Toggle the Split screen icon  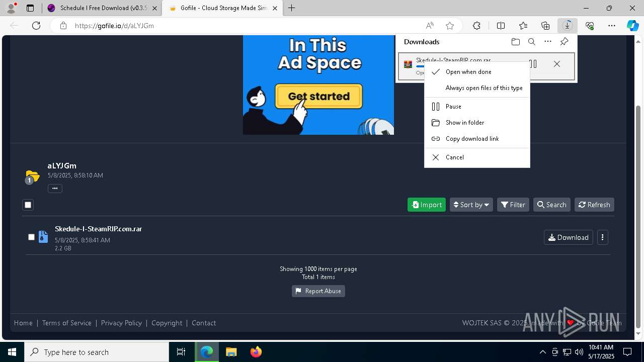501,26
